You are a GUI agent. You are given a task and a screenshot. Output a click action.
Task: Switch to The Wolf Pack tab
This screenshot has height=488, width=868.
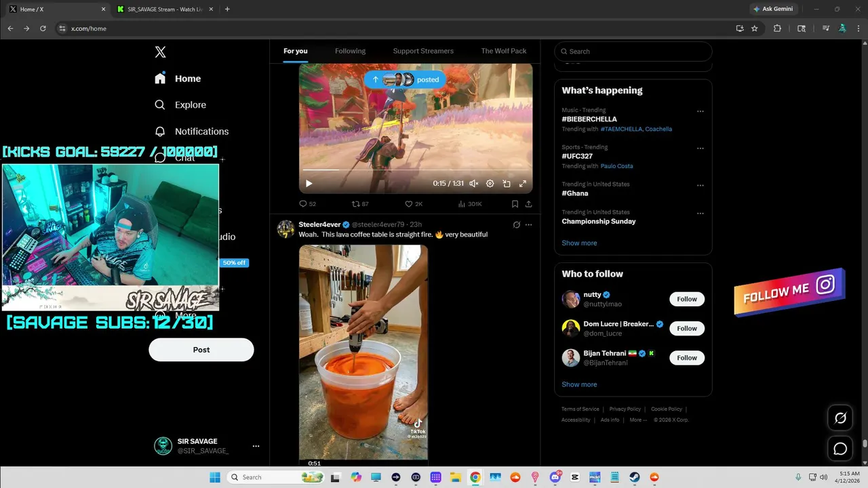[x=504, y=51]
